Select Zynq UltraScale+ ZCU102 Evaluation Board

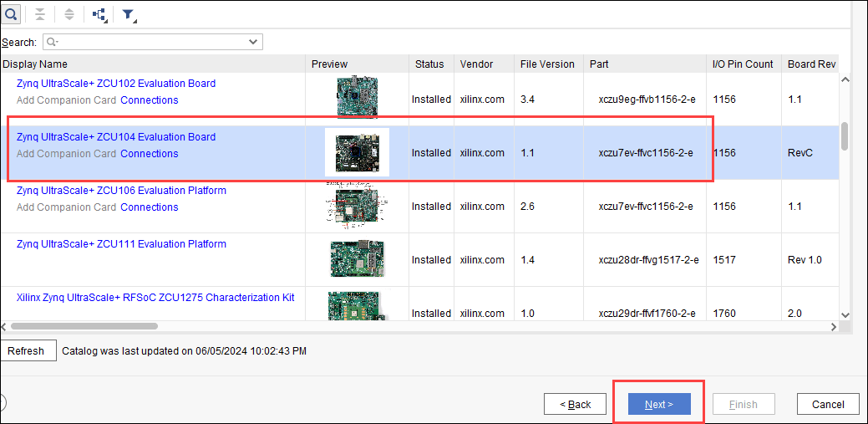[115, 84]
